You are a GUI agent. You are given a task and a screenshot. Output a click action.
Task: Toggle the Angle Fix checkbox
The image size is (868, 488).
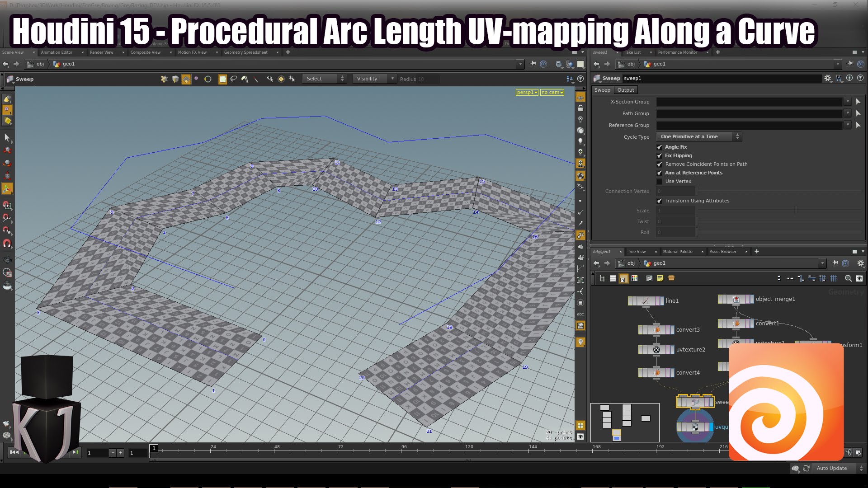pos(659,147)
